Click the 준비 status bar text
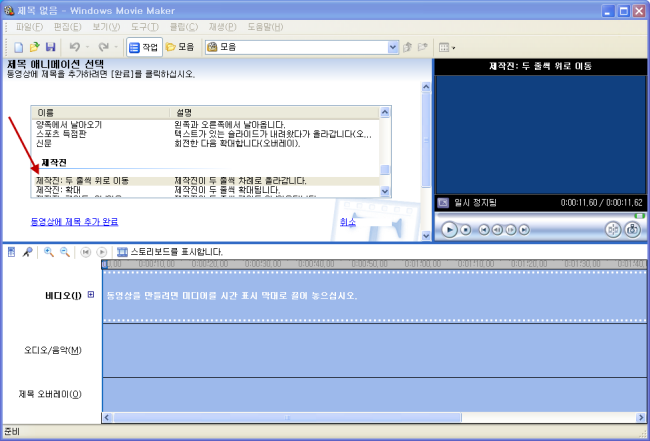 (x=12, y=432)
